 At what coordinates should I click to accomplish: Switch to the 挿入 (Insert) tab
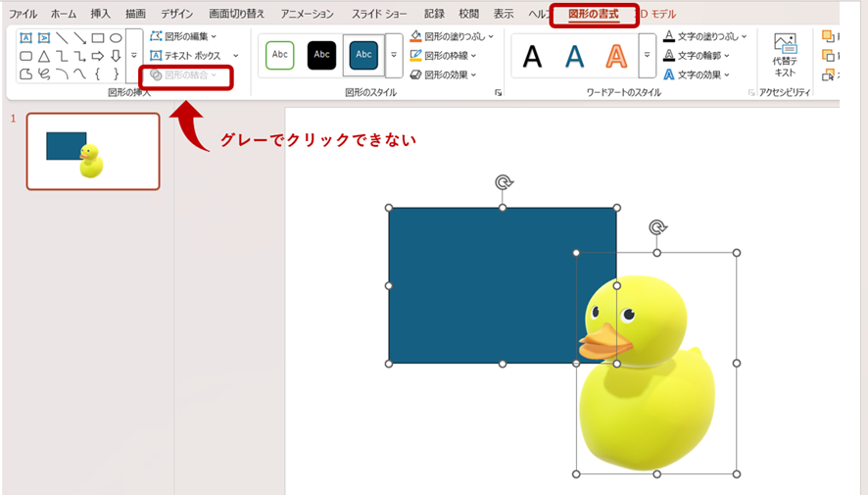[x=100, y=14]
